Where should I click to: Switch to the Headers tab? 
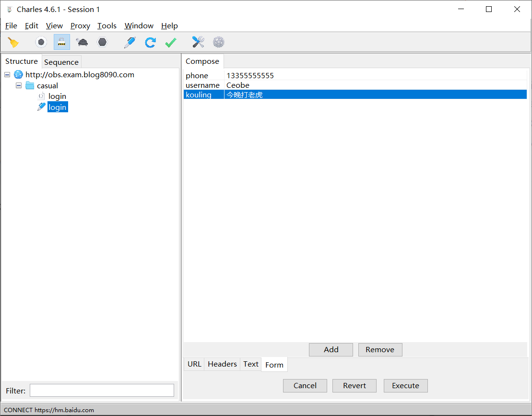(222, 364)
